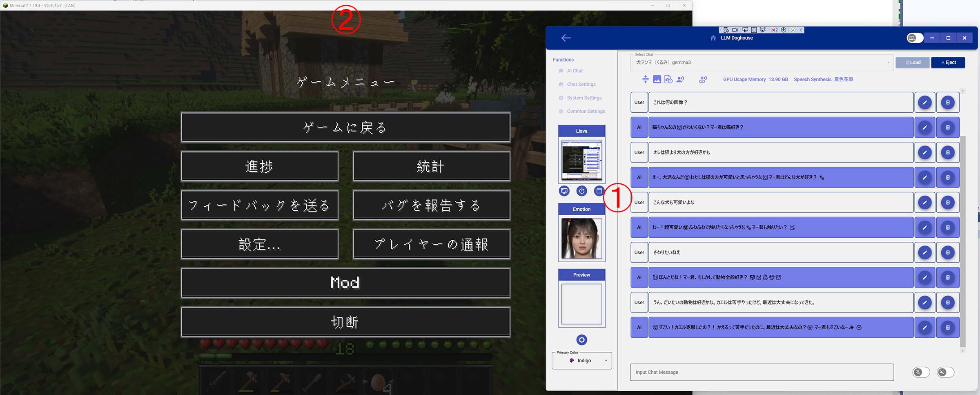Click the Llava screen capture icon
Screen dimensions: 980x395
(x=564, y=191)
